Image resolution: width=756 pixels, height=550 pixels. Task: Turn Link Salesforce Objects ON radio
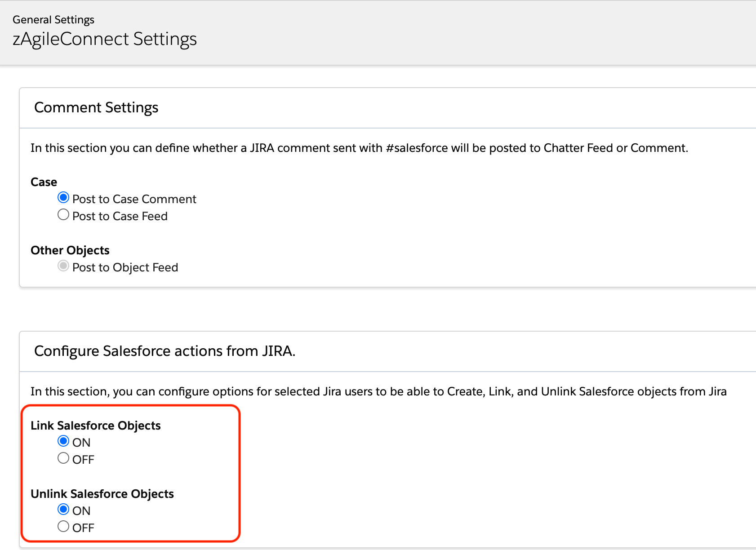pyautogui.click(x=63, y=441)
